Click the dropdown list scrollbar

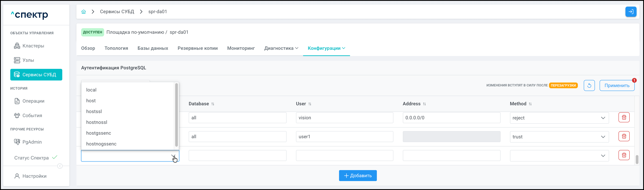(177, 115)
